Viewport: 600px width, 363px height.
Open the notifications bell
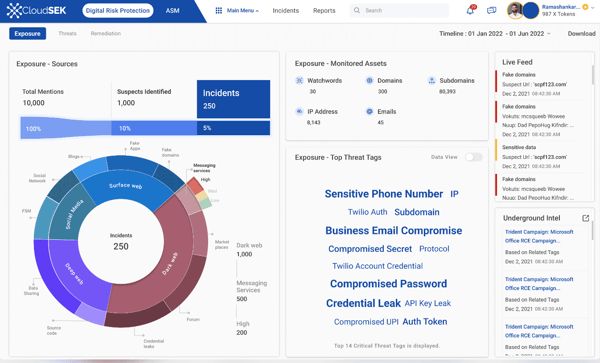click(470, 10)
